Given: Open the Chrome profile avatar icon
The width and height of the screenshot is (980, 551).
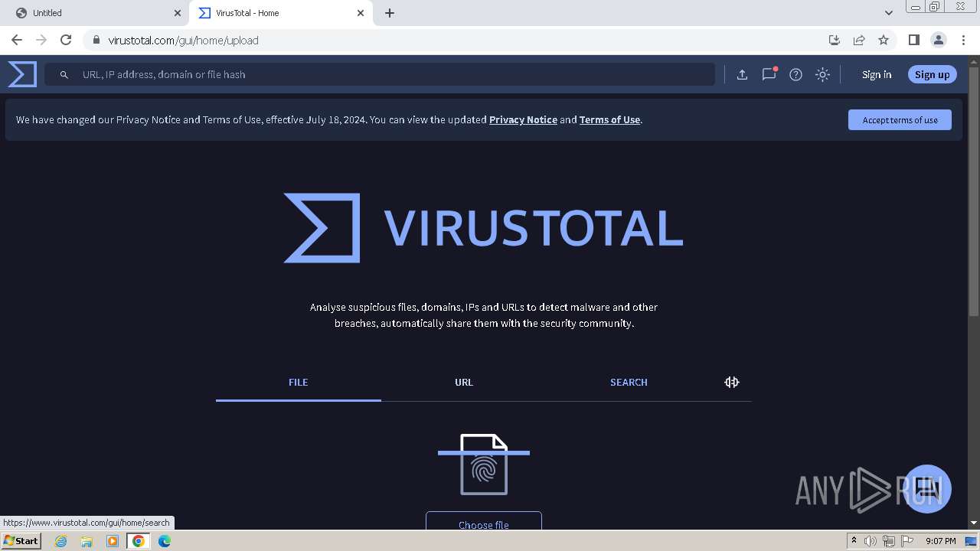Looking at the screenshot, I should [939, 40].
